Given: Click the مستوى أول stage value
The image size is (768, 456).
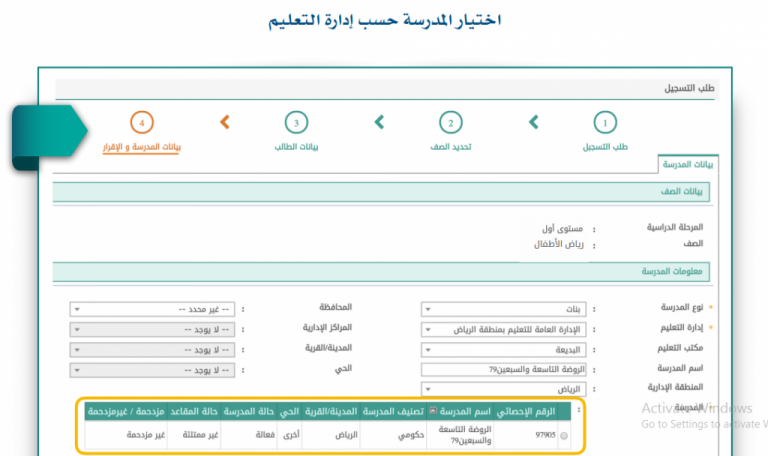Looking at the screenshot, I should point(562,229).
